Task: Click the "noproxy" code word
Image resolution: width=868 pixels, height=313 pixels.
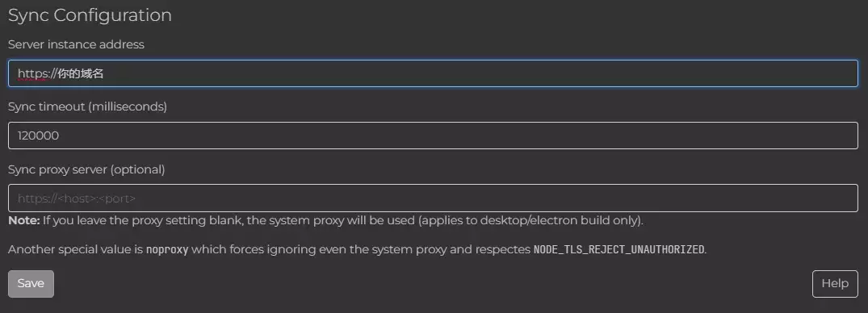Action: (167, 249)
